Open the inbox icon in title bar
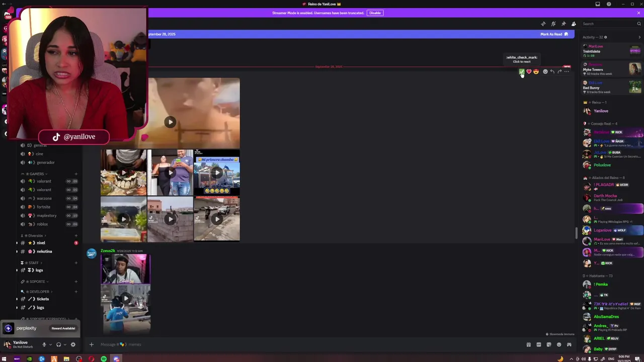This screenshot has width=644, height=362. coord(598,4)
